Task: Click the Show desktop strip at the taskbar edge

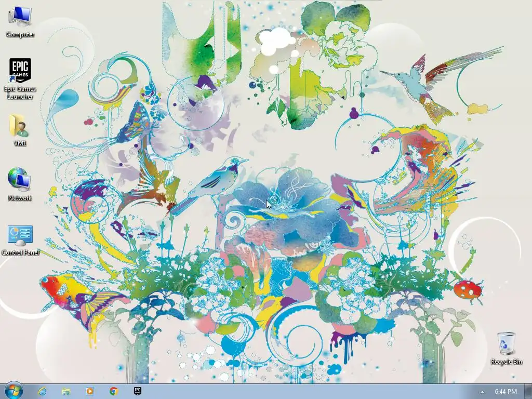Action: tap(528, 391)
